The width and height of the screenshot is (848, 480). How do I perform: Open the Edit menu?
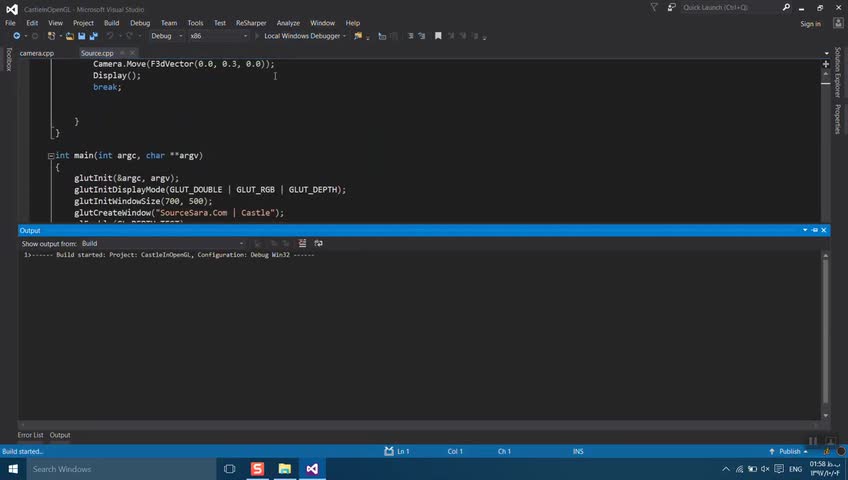click(x=32, y=23)
